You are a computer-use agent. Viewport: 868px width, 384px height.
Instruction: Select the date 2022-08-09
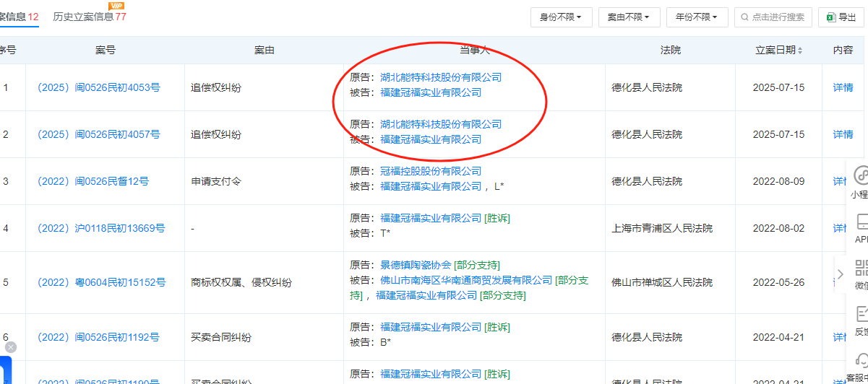[778, 182]
